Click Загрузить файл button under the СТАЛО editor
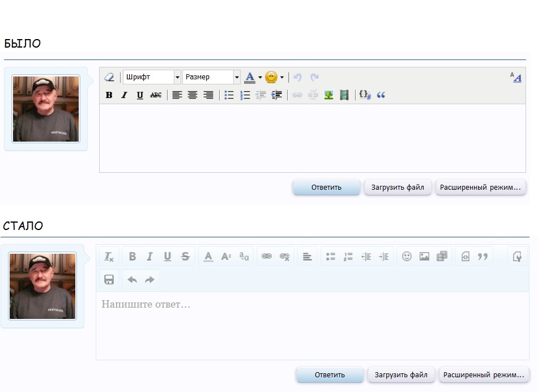 pyautogui.click(x=401, y=375)
